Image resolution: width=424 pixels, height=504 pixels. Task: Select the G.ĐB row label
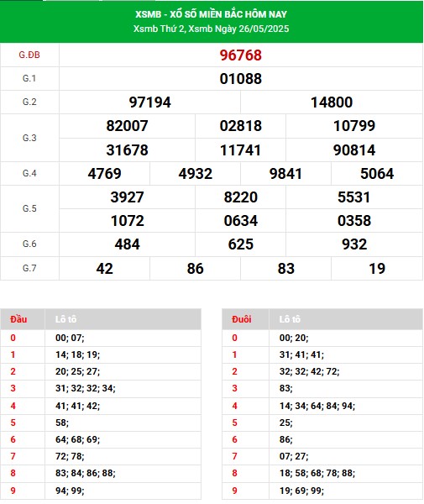coord(29,55)
